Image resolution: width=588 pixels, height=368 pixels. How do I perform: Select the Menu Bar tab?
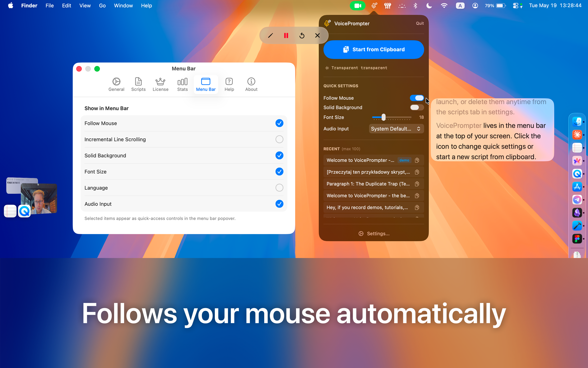[206, 84]
